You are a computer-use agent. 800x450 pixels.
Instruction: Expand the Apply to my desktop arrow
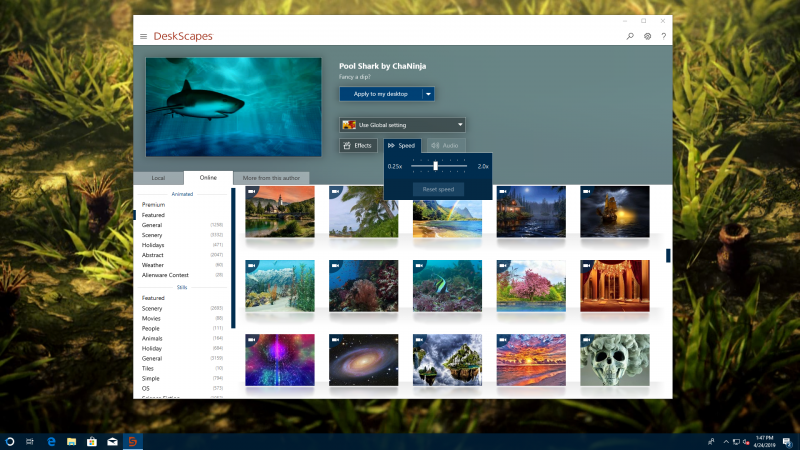coord(428,93)
